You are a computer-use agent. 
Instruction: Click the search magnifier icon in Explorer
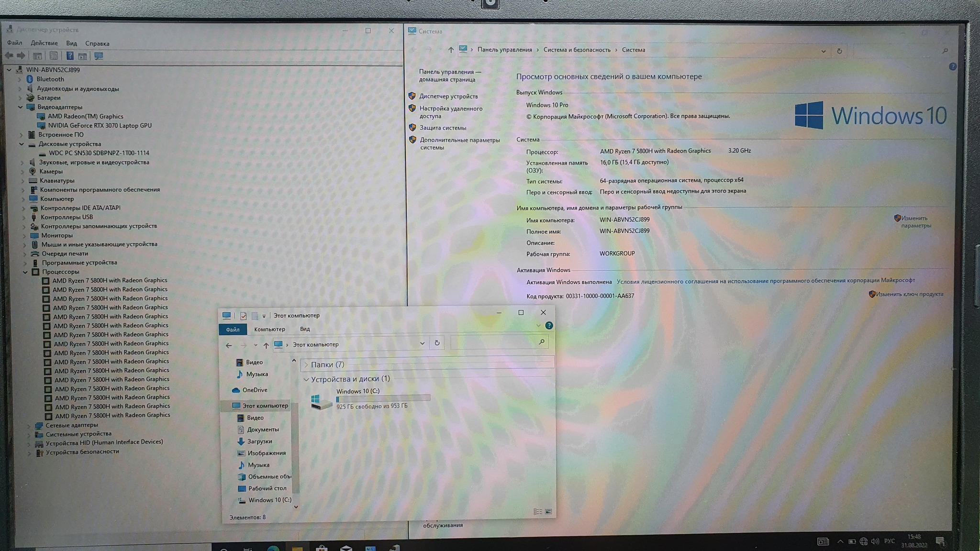tap(542, 342)
